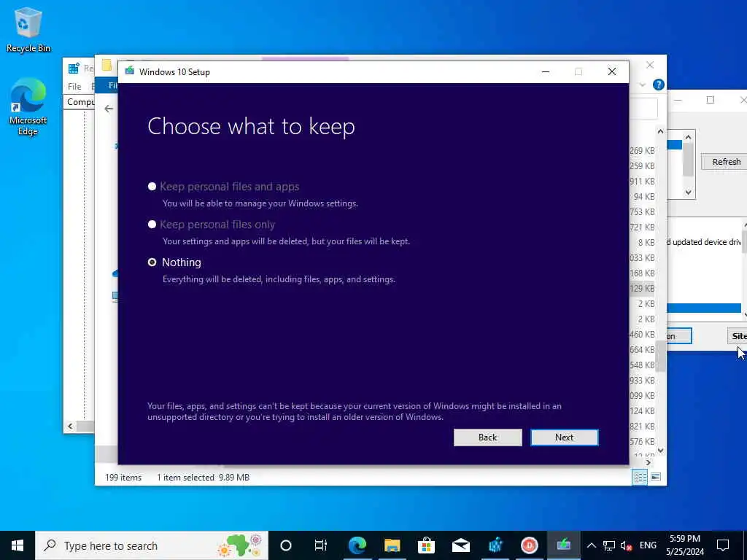Viewport: 747px width, 560px height.
Task: Switch Explorer to Details view icon
Action: pos(640,477)
